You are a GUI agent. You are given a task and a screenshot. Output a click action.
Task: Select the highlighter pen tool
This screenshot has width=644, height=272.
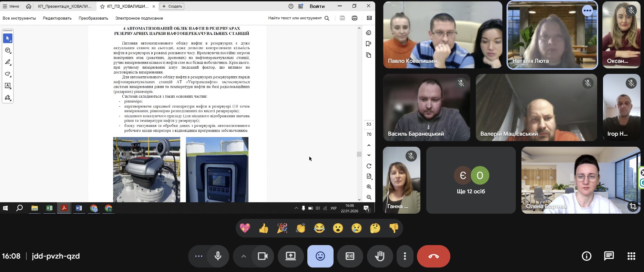click(8, 62)
